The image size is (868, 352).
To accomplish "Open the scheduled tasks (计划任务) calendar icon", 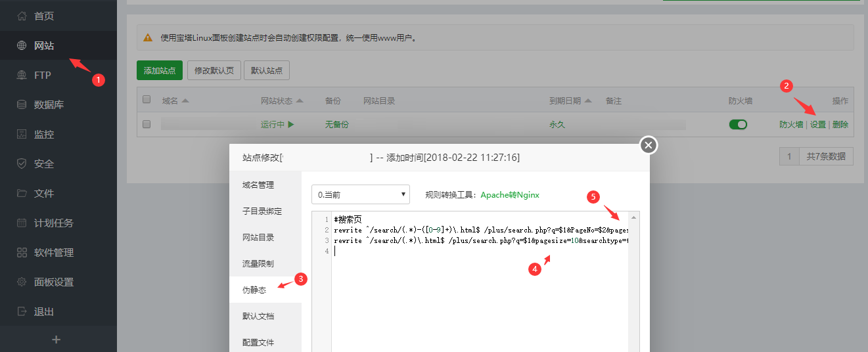I will 22,223.
